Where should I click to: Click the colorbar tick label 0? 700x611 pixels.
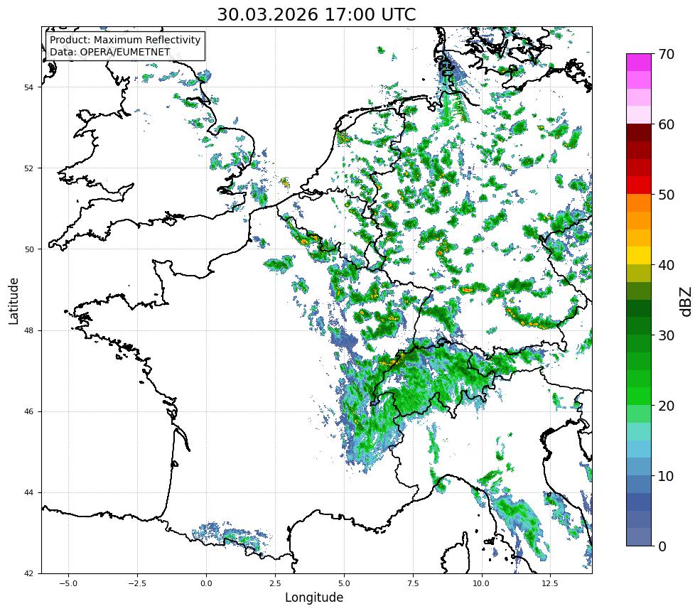(x=662, y=546)
